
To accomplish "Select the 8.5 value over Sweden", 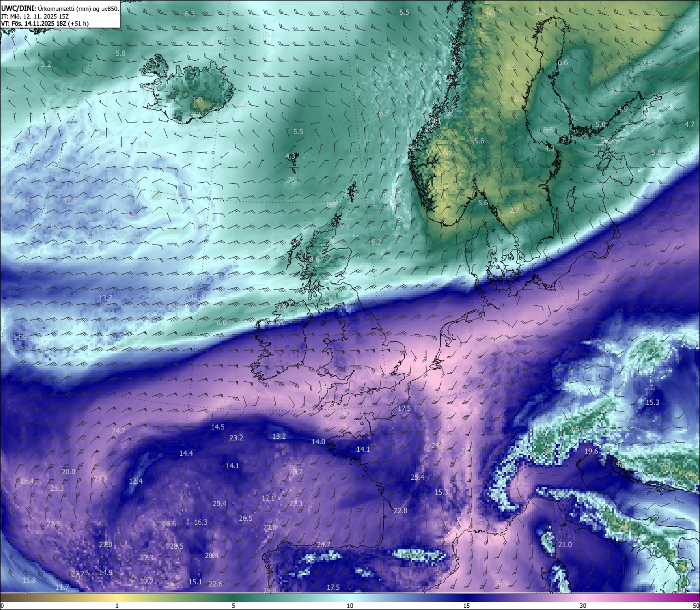I will [548, 130].
